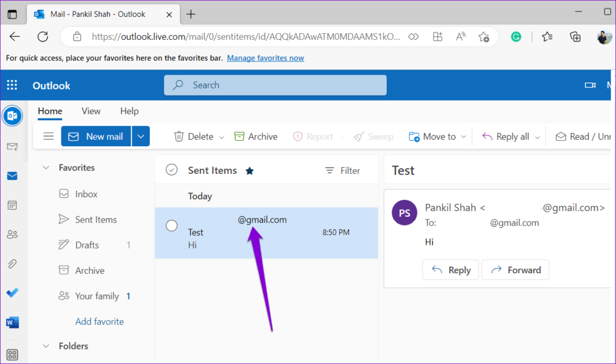Open the Help menu

(129, 111)
